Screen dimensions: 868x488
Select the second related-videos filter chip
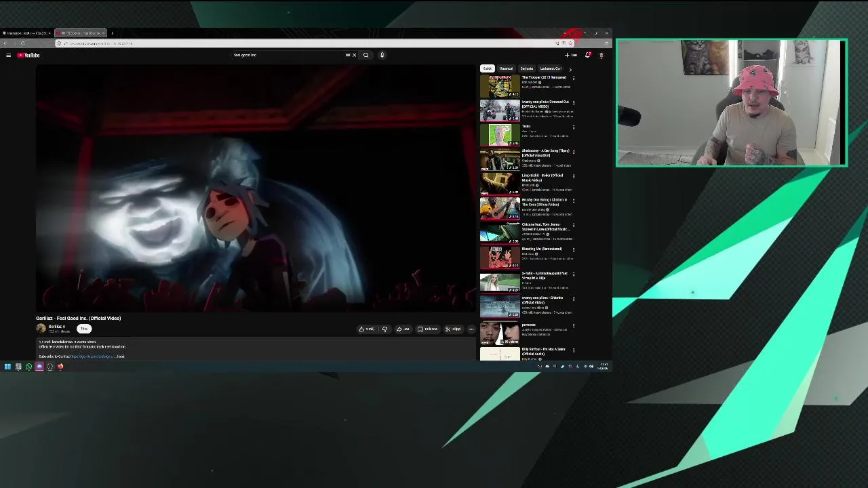(x=506, y=68)
